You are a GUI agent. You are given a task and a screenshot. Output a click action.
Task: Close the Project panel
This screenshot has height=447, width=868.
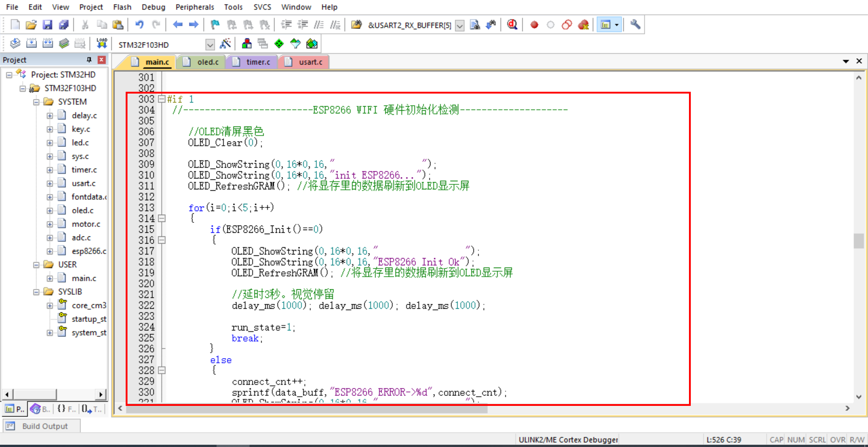click(102, 60)
